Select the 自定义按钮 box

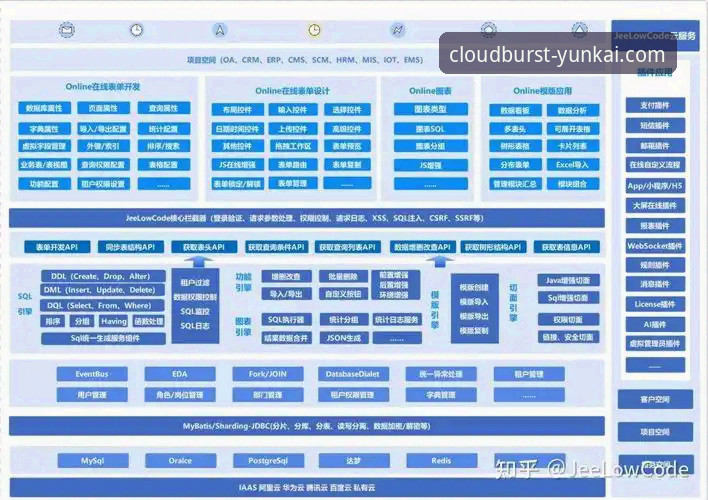344,294
